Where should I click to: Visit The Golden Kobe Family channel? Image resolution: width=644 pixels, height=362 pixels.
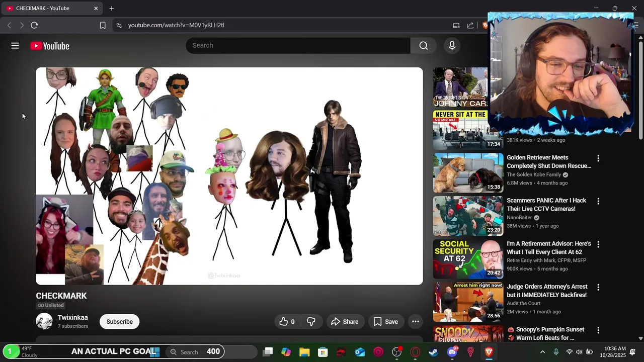534,175
